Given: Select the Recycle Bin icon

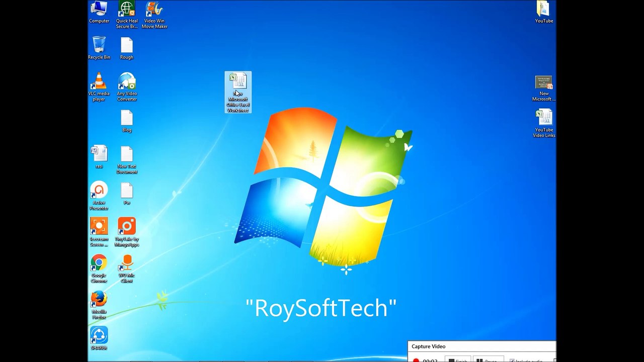Looking at the screenshot, I should coord(99,48).
